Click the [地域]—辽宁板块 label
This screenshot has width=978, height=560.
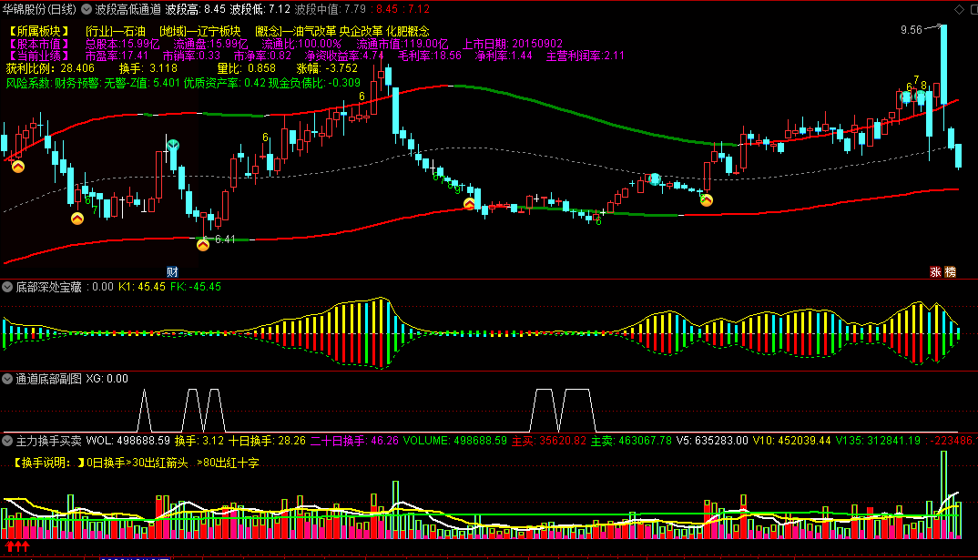coord(200,31)
